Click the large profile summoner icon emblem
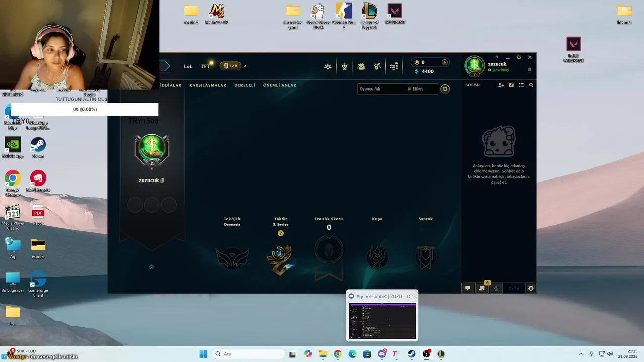644x362 pixels. point(152,151)
